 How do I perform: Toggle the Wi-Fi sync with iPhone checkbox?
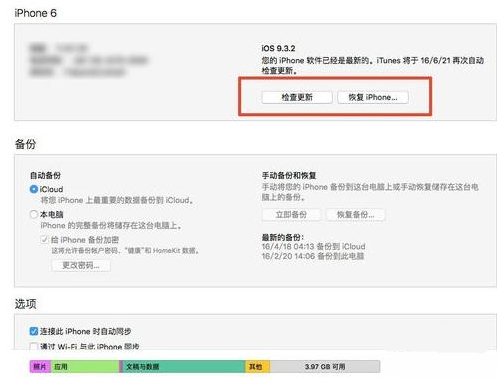click(34, 346)
